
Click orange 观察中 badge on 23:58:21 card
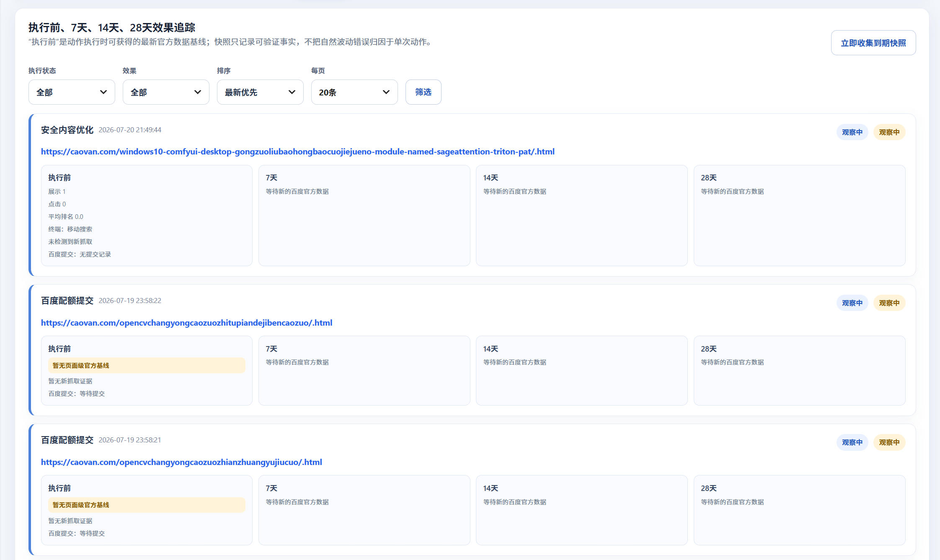pos(889,442)
